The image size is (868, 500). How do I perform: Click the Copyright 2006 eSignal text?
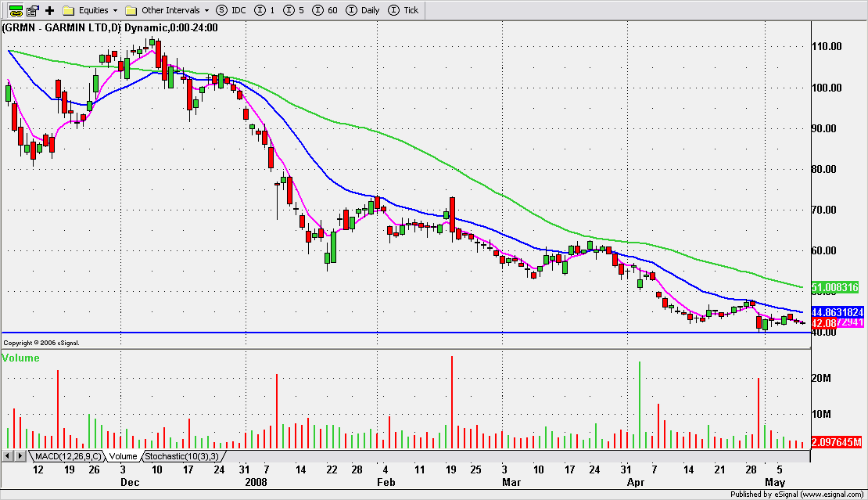tap(41, 344)
